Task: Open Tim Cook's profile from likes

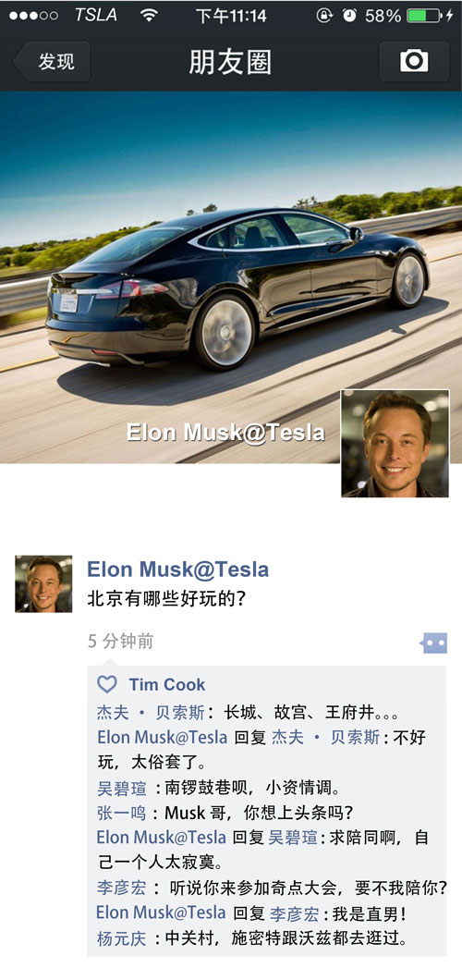Action: [166, 684]
